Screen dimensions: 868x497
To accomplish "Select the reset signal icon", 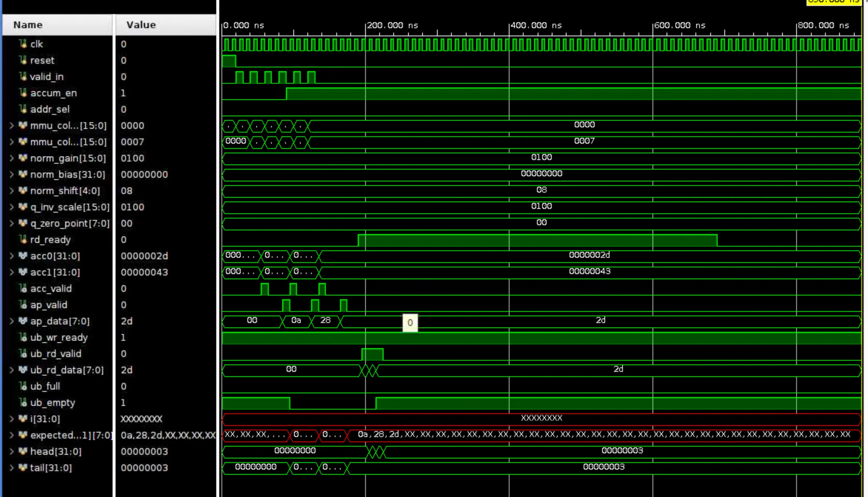I will (23, 60).
